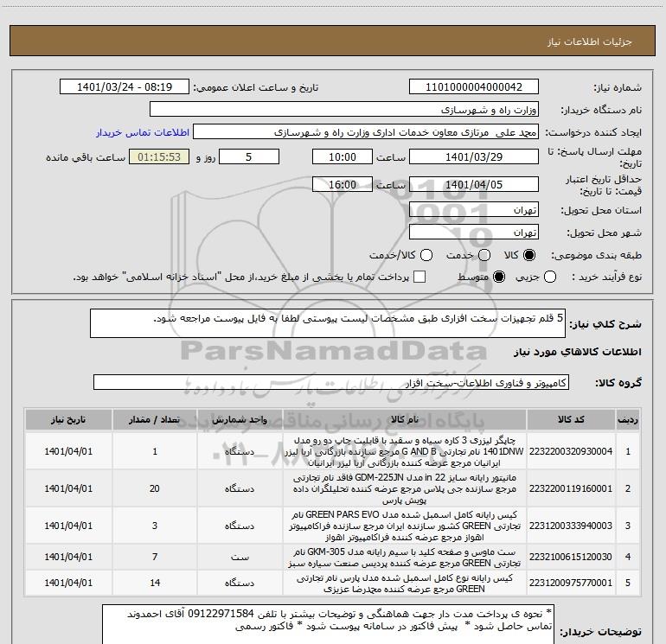This screenshot has height=644, width=666.
Task: Click product code 2232200119160001
Action: pos(571,488)
